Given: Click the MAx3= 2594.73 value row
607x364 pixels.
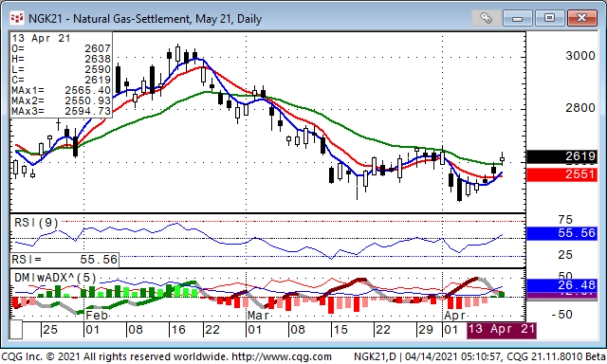Looking at the screenshot, I should pyautogui.click(x=61, y=112).
